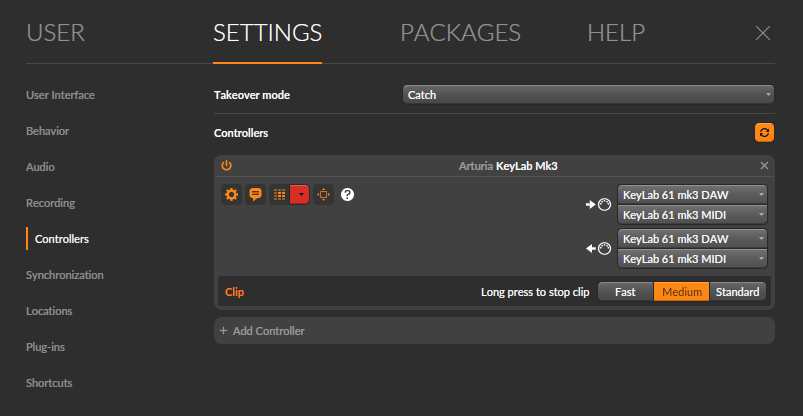The height and width of the screenshot is (416, 803).
Task: Open the red color dropdown swatch
Action: point(300,195)
